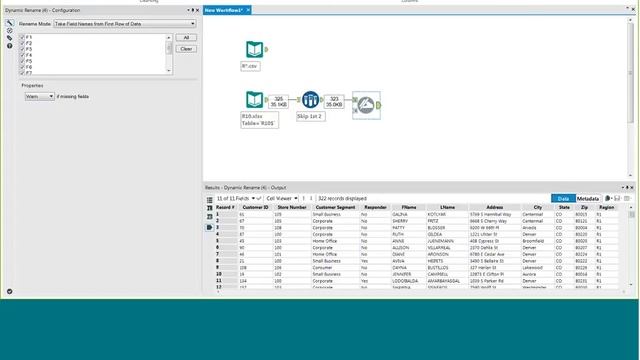Click the output anchor of Dynamic Rename tool
Screen dimensions: 640x360
click(378, 105)
